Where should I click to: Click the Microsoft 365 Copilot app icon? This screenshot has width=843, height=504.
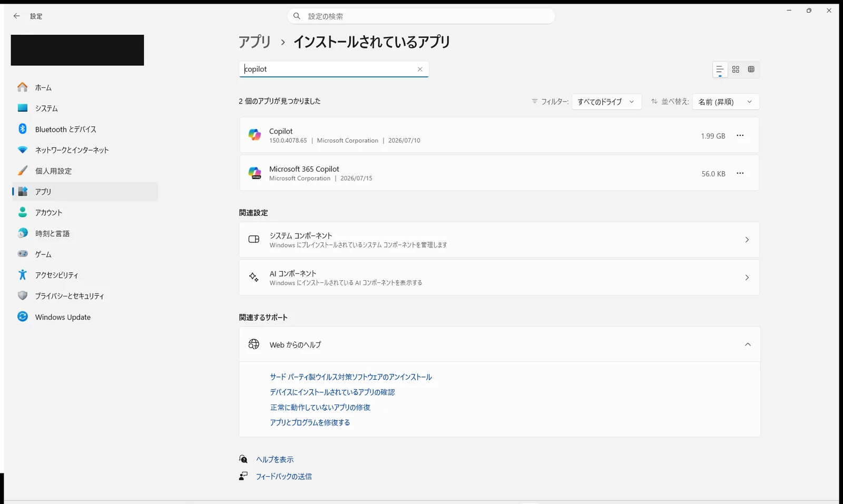click(254, 173)
